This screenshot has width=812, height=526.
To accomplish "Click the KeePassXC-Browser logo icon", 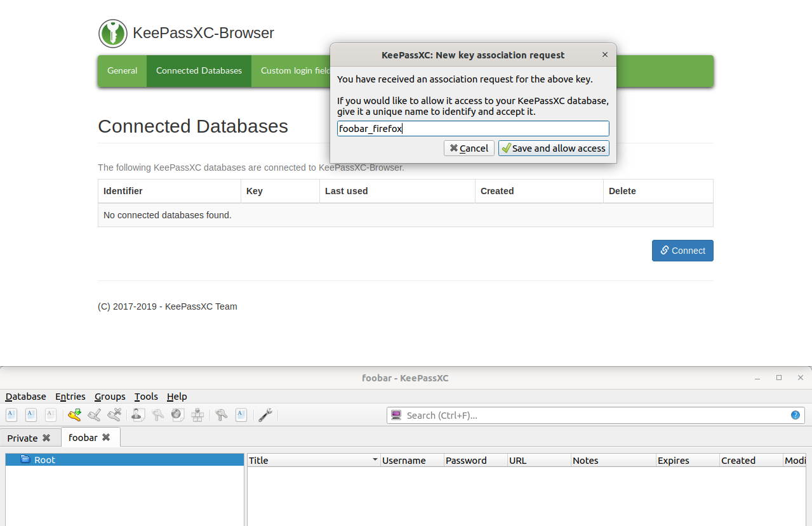I will [113, 33].
